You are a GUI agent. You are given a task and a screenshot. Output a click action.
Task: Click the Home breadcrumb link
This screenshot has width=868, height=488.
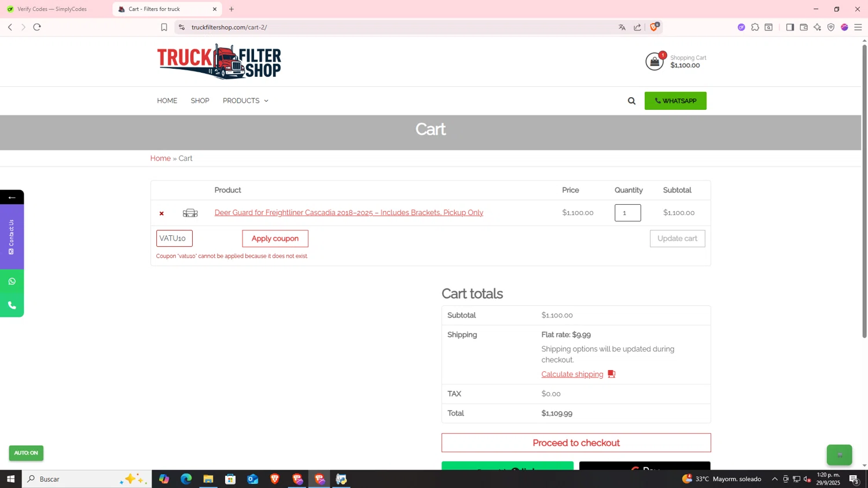160,158
